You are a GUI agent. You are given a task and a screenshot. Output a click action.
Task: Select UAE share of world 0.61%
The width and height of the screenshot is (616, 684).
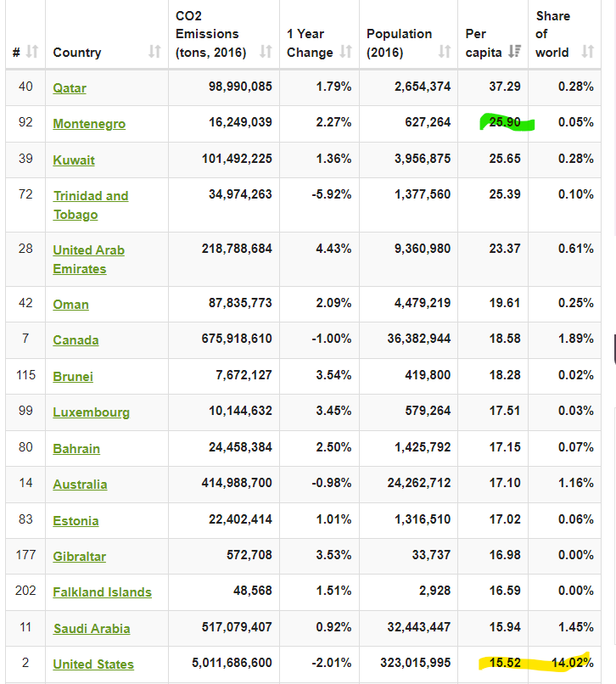tap(576, 249)
